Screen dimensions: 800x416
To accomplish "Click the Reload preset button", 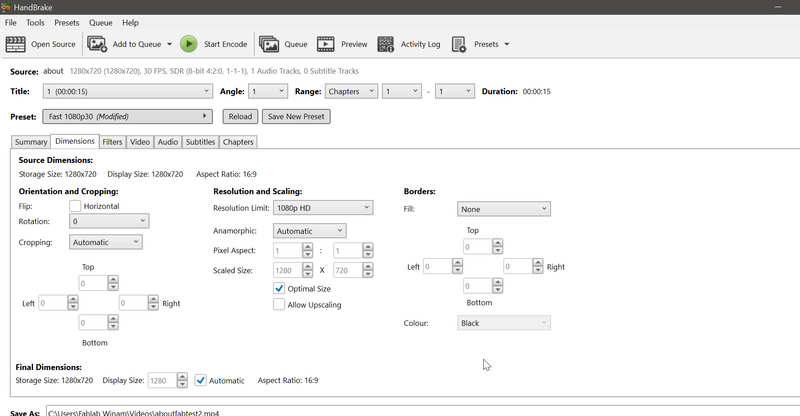I will (x=240, y=116).
